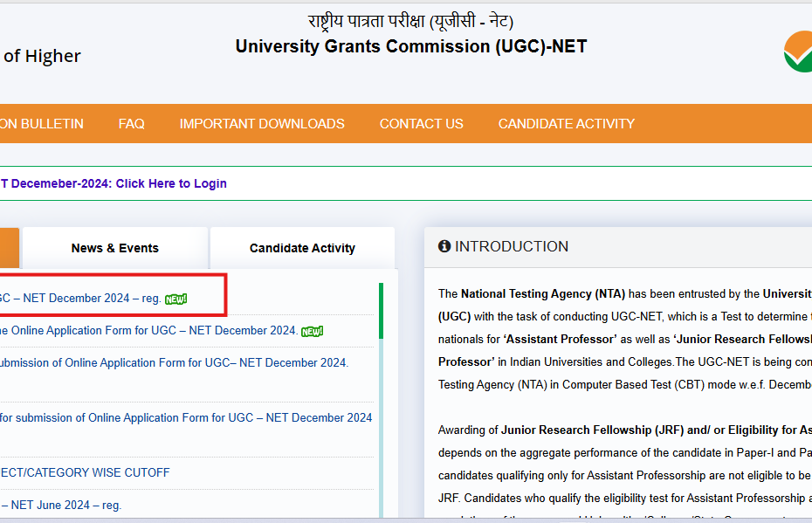
Task: Click the NTA logo in the header
Action: click(x=798, y=52)
